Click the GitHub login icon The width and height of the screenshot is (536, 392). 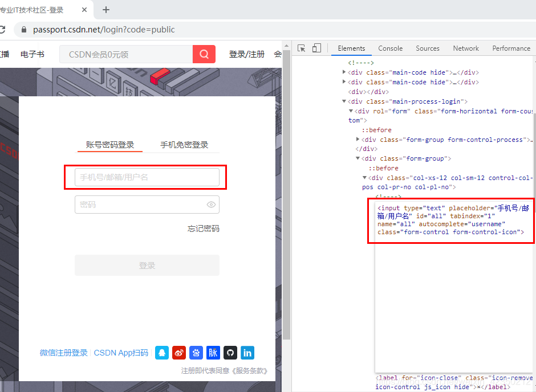230,353
